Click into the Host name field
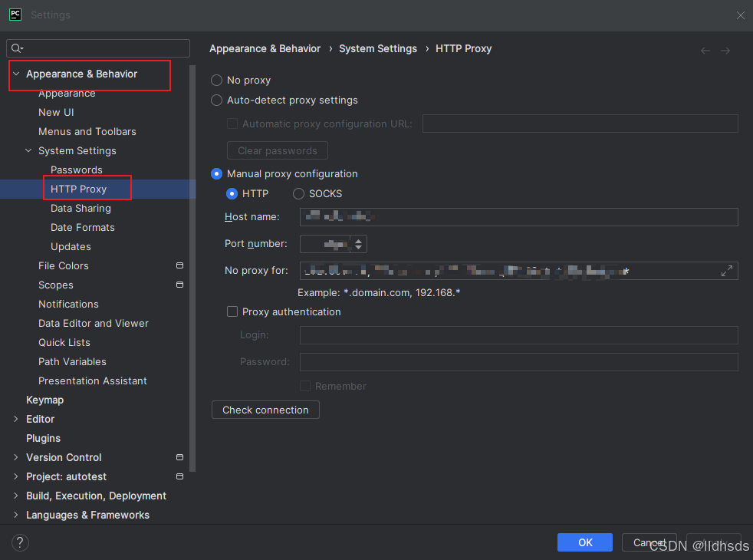The height and width of the screenshot is (560, 753). pos(518,216)
